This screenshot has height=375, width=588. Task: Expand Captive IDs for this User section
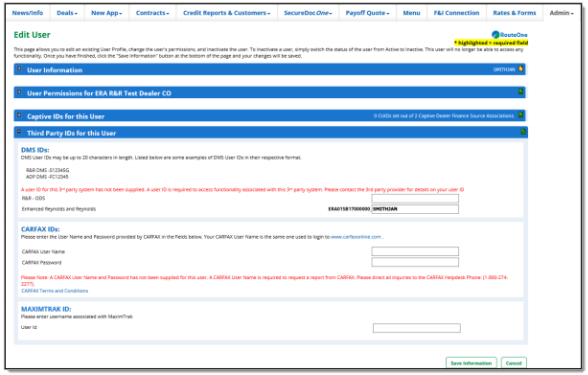click(x=19, y=115)
